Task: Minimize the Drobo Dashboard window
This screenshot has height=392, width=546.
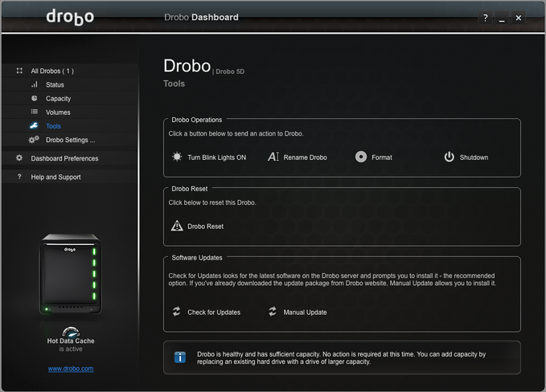Action: tap(502, 18)
